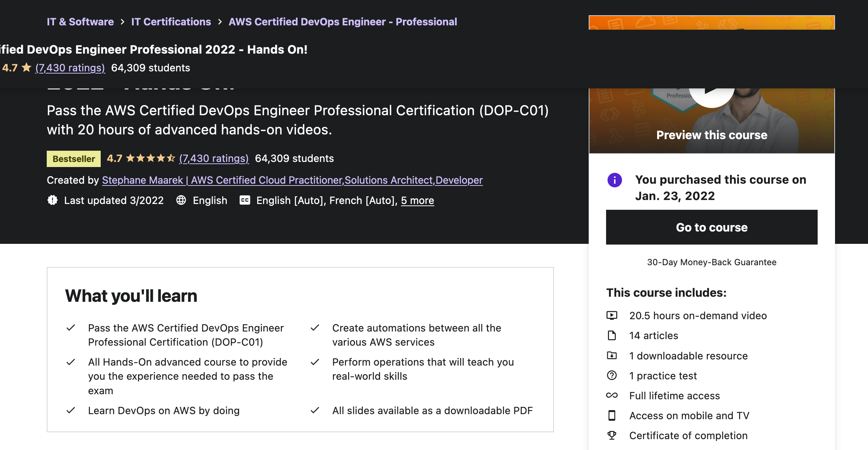
Task: Click the '20.5 hours on-demand video' text
Action: tap(698, 316)
